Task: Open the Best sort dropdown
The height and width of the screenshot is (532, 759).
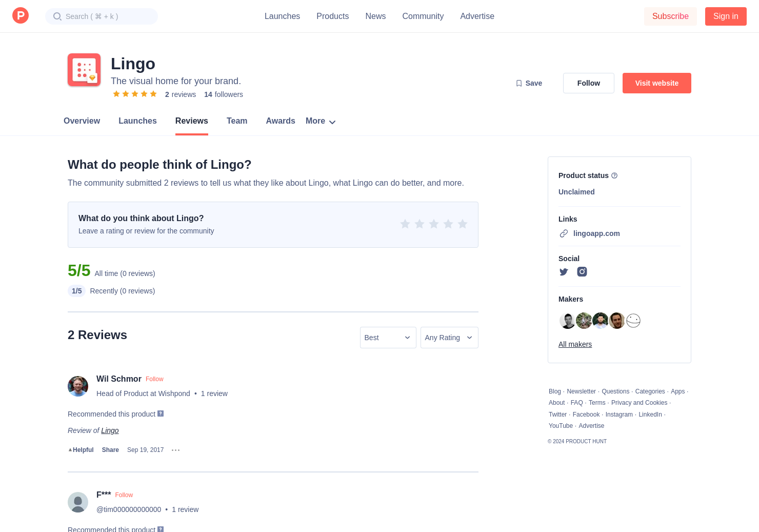Action: coord(388,338)
